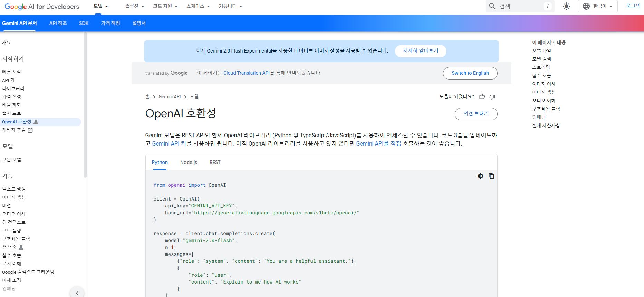Open 개요 in the sidebar
Viewport: 644px width, 297px height.
(x=7, y=43)
